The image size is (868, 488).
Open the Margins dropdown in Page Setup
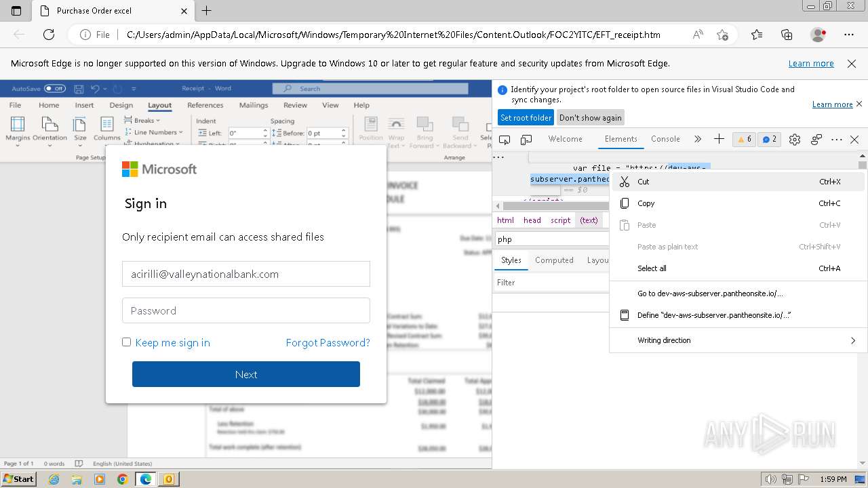point(18,131)
